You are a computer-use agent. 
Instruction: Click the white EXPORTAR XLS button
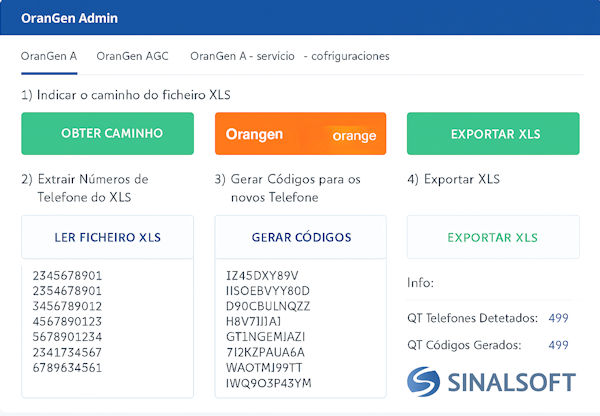493,237
